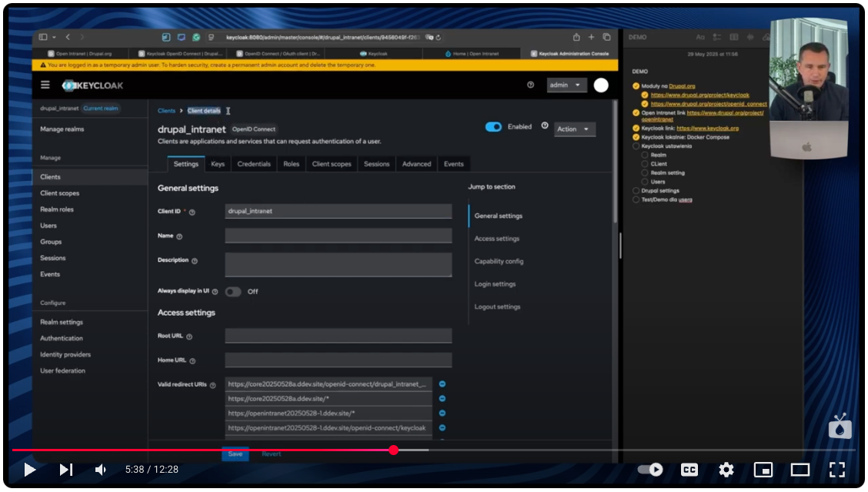Screen dimensions: 868x492
Task: Open Identity providers in sidebar
Action: coord(65,355)
